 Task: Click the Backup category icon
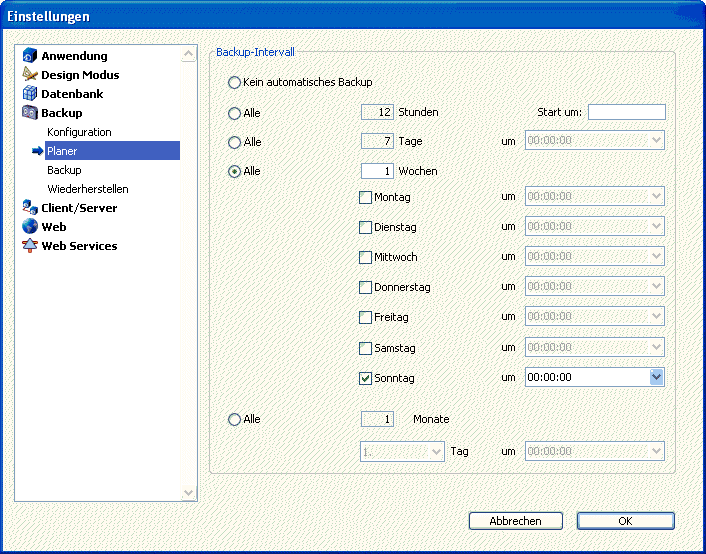tap(30, 113)
